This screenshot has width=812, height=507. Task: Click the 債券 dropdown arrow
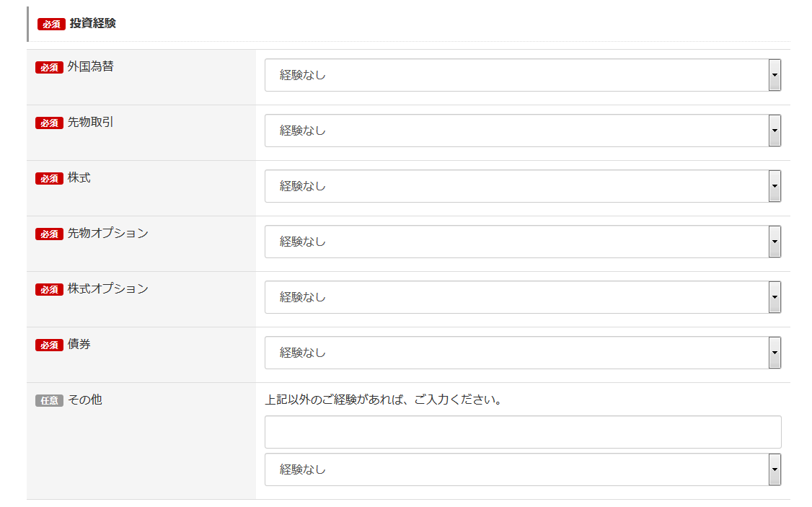coord(774,353)
